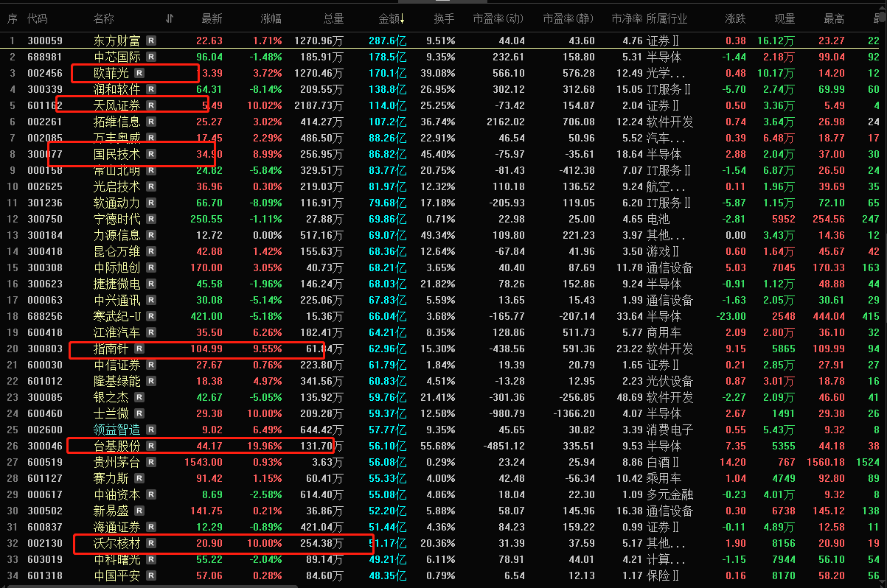The image size is (887, 588).
Task: Click the R badge beside 士兰微
Action: pyautogui.click(x=139, y=413)
